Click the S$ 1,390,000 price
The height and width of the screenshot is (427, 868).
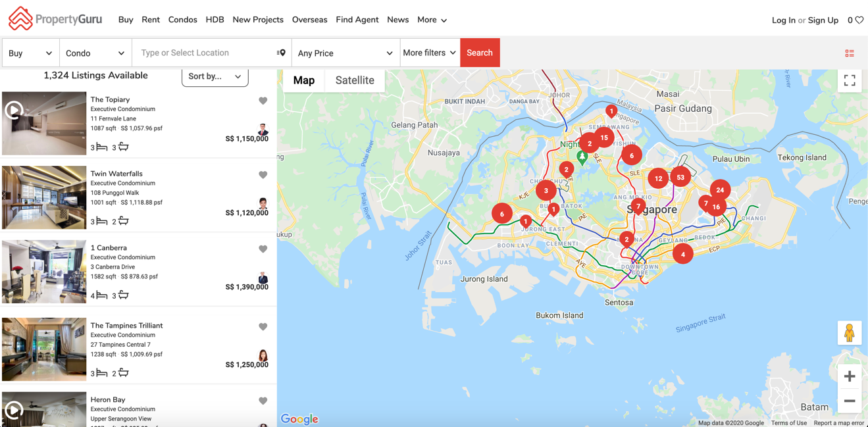click(x=247, y=287)
